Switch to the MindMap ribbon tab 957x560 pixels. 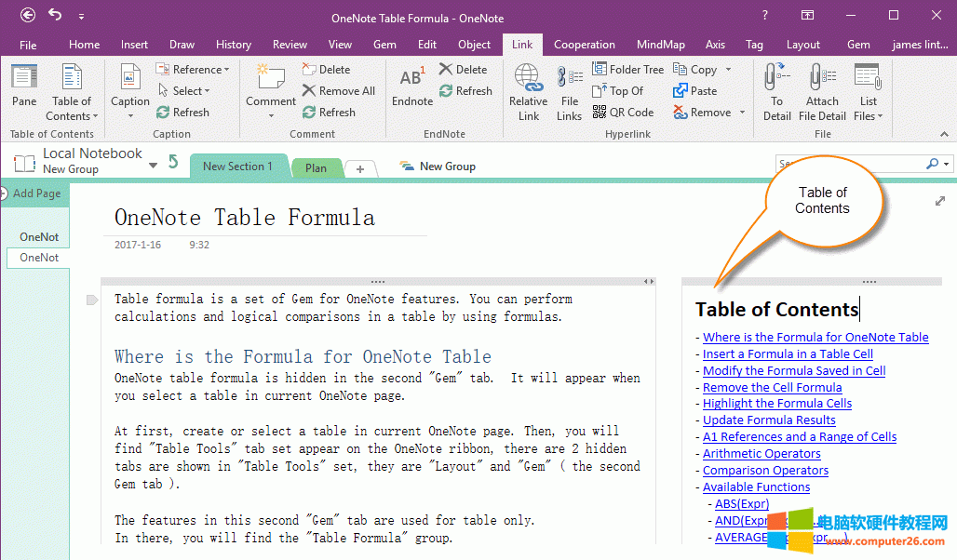coord(660,45)
